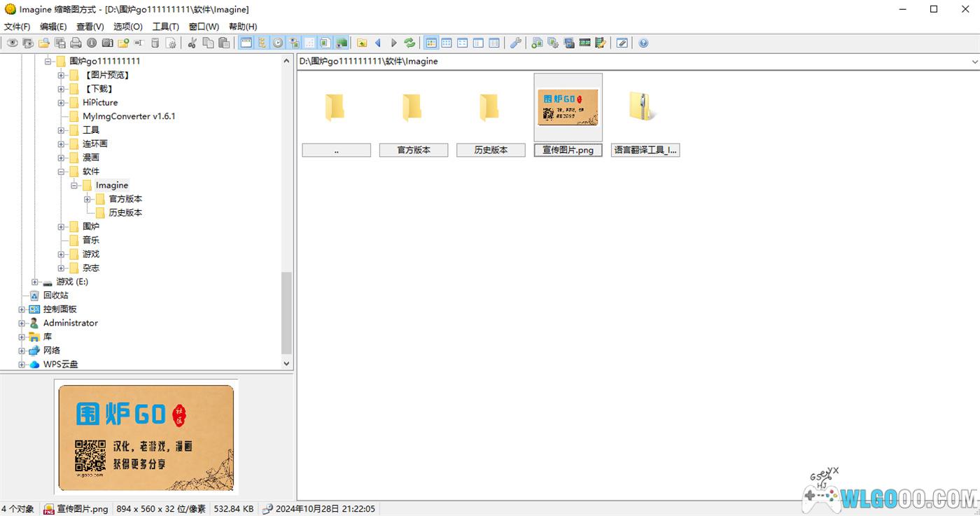This screenshot has width=980, height=516.
Task: Open the 查看(V) menu
Action: pyautogui.click(x=90, y=27)
